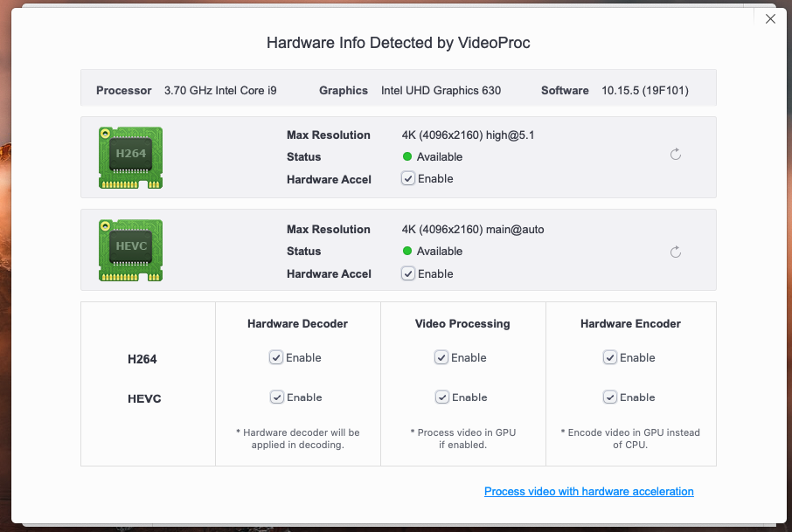This screenshot has height=532, width=792.
Task: Click the Hardware decoder note text
Action: tap(297, 439)
